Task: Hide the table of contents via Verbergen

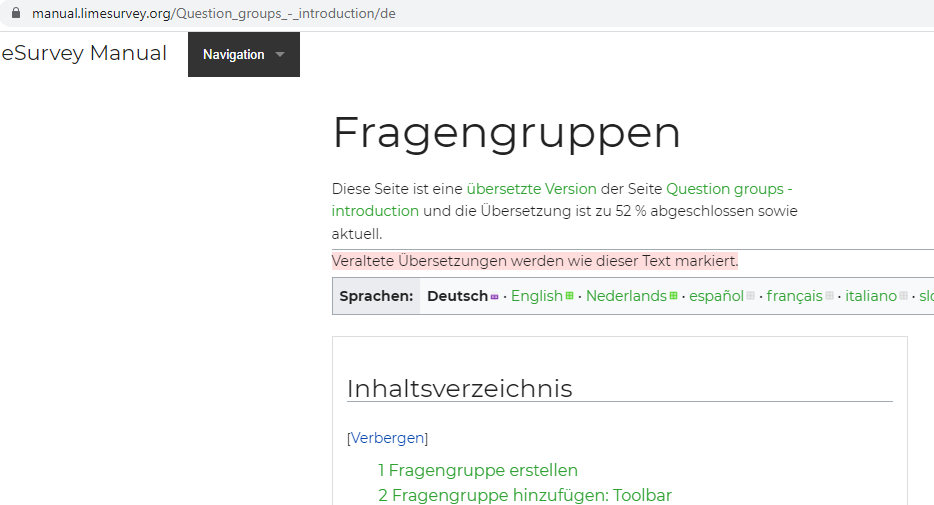Action: [x=388, y=438]
